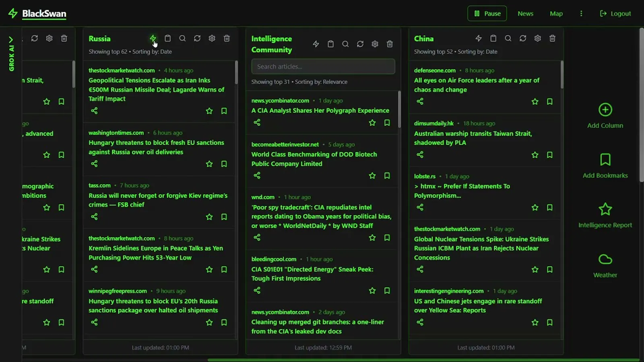
Task: Bookmark the Air Force leaders article
Action: tap(549, 102)
